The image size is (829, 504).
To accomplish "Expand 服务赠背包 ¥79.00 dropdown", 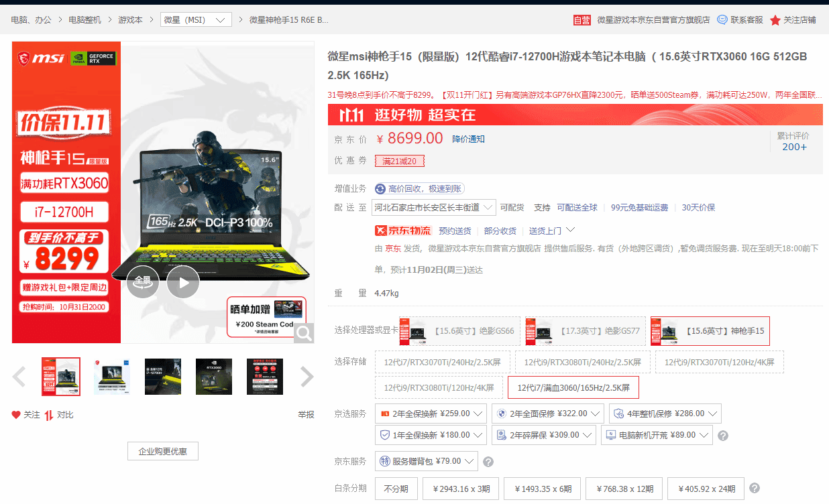I will point(426,461).
